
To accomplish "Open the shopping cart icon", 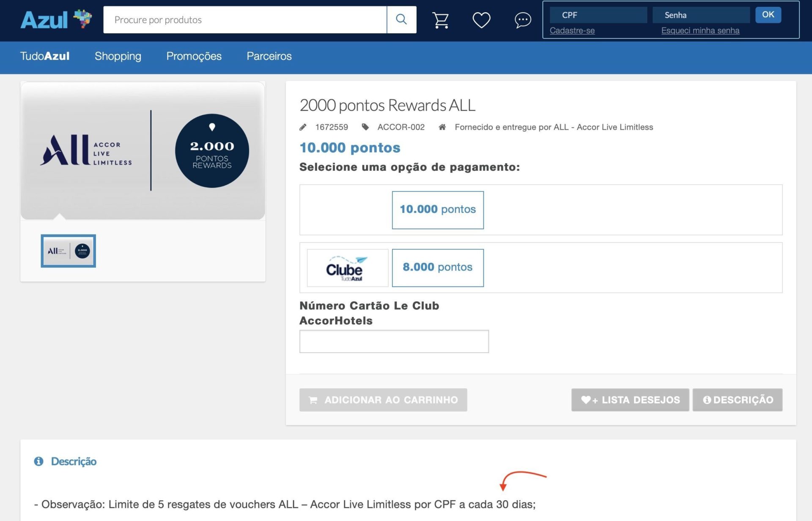I will tap(441, 20).
